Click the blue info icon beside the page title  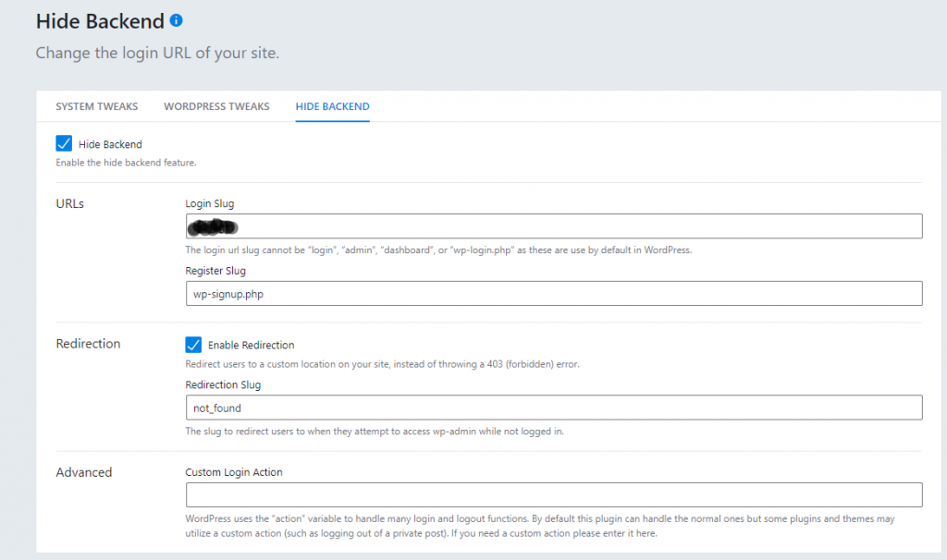coord(175,18)
